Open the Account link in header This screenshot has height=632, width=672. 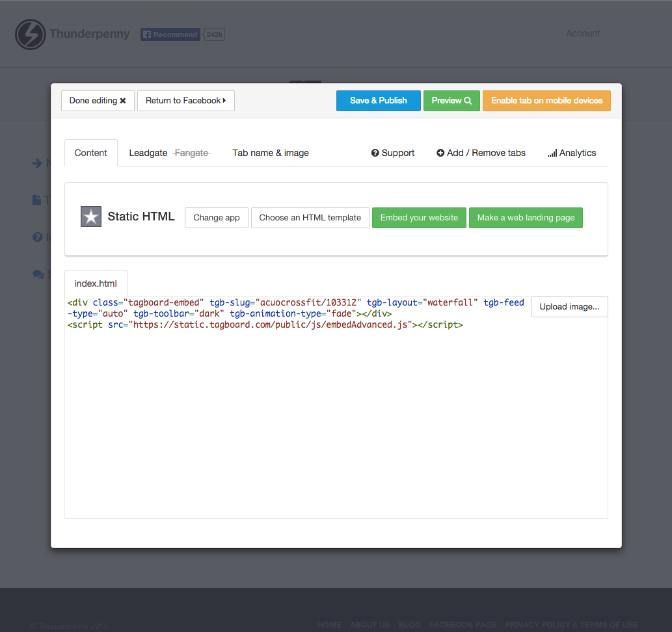pyautogui.click(x=583, y=33)
